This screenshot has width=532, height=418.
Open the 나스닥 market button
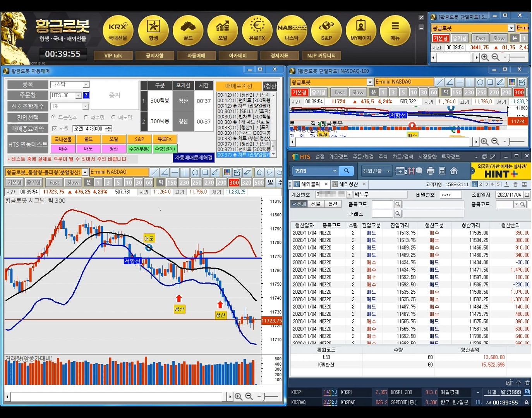(292, 30)
